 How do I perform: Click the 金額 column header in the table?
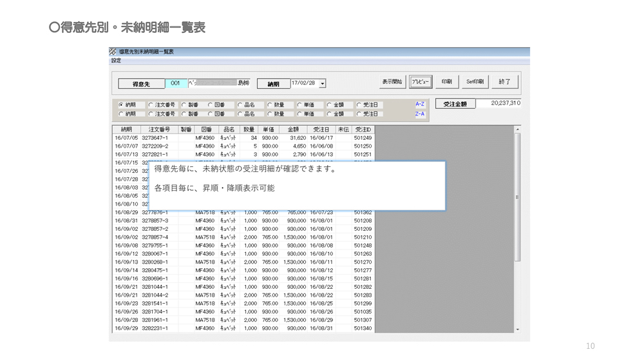[x=293, y=130]
